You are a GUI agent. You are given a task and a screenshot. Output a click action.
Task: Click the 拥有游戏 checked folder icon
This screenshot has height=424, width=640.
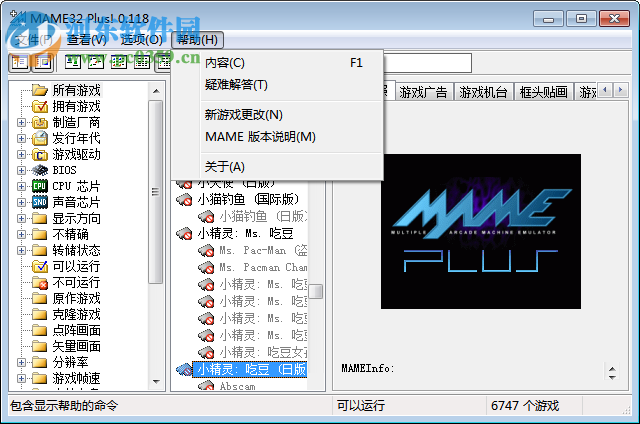40,106
